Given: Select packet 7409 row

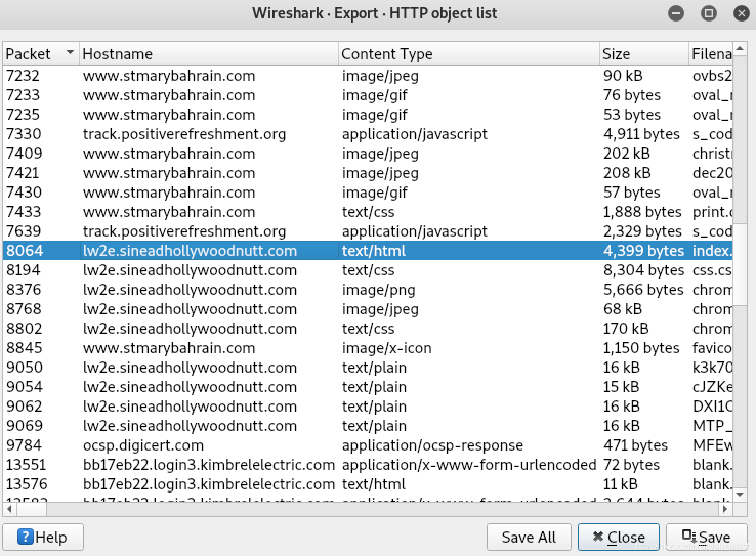Looking at the screenshot, I should tap(368, 153).
